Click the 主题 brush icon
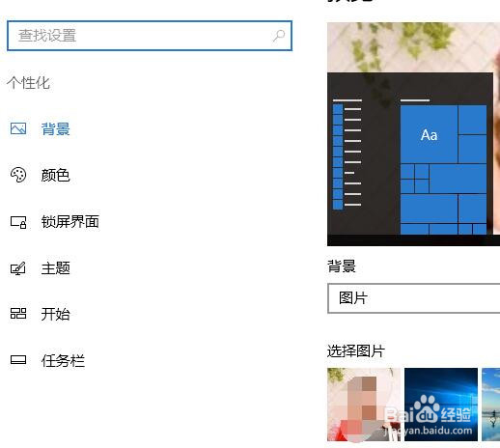The image size is (500, 448). [18, 268]
